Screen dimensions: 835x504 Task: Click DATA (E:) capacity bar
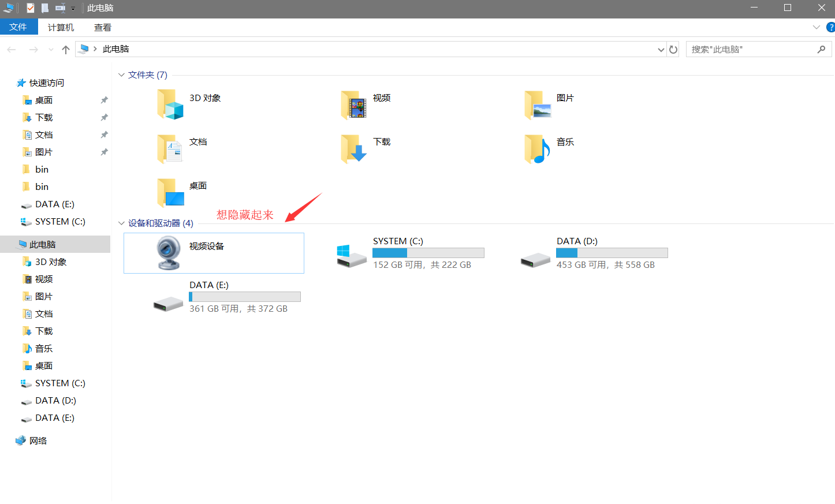point(245,297)
